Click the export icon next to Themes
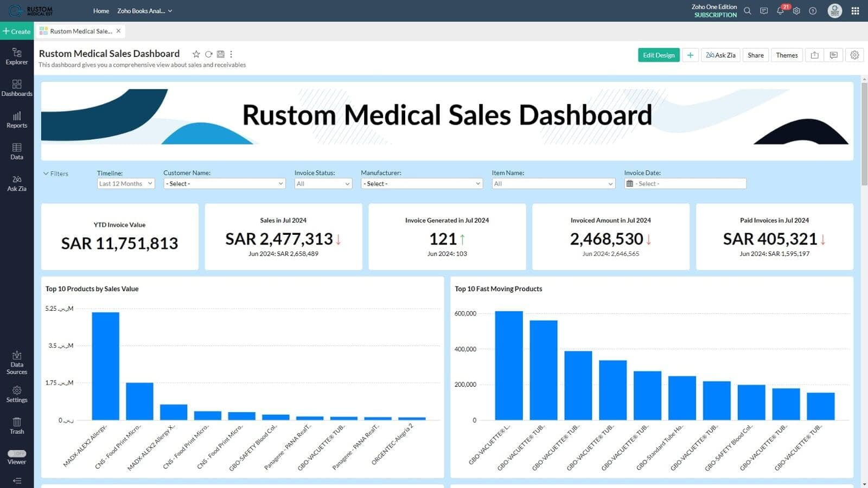 pyautogui.click(x=814, y=55)
